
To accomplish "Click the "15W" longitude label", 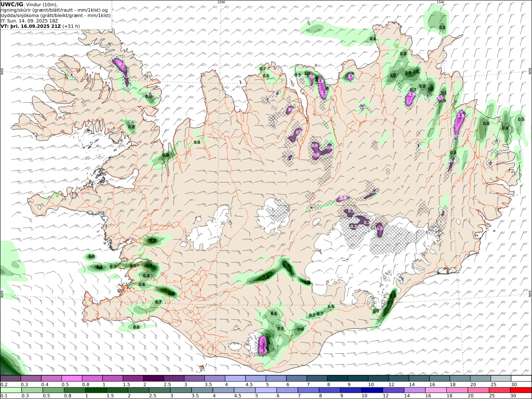I will (x=440, y=2).
